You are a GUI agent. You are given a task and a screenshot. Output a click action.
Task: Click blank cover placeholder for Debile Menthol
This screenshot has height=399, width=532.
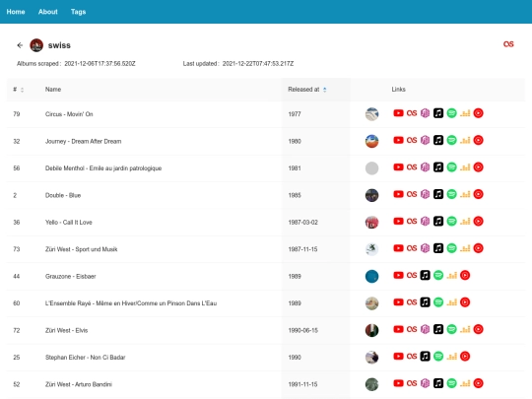pyautogui.click(x=371, y=168)
